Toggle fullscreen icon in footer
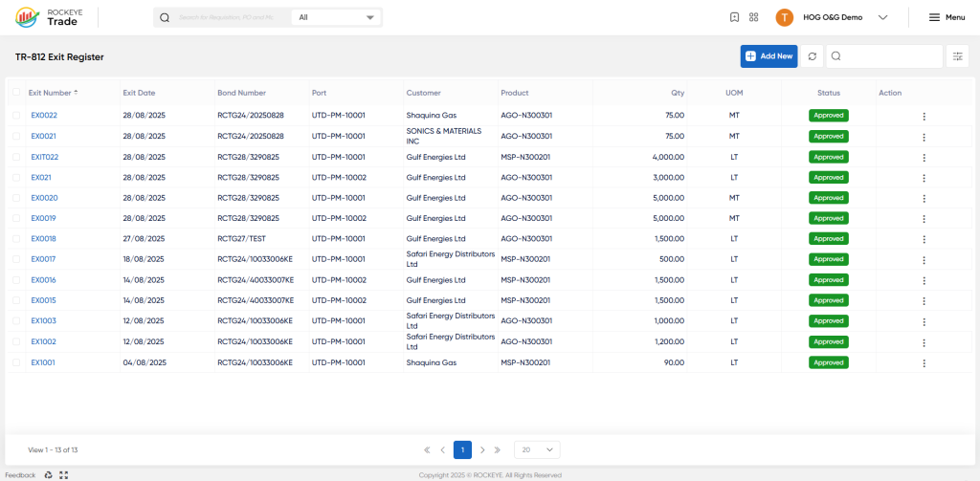 click(x=64, y=474)
